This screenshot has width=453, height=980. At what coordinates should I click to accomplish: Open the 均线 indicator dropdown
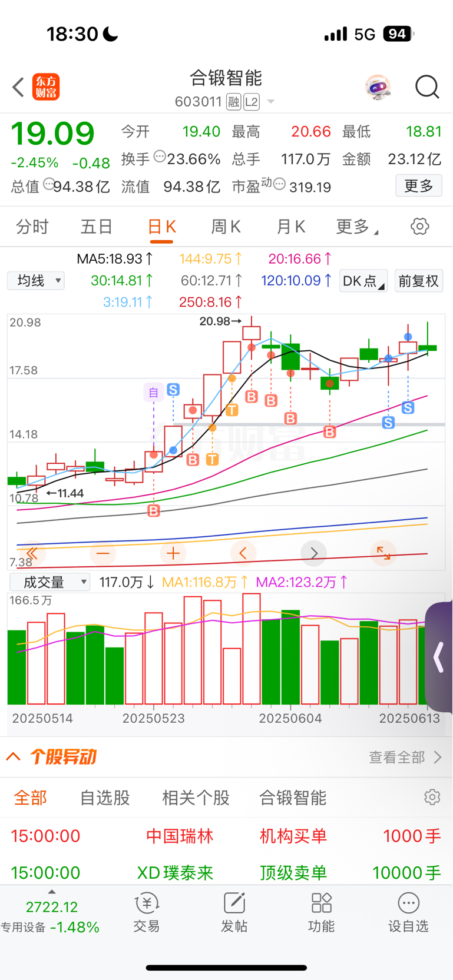[x=36, y=281]
